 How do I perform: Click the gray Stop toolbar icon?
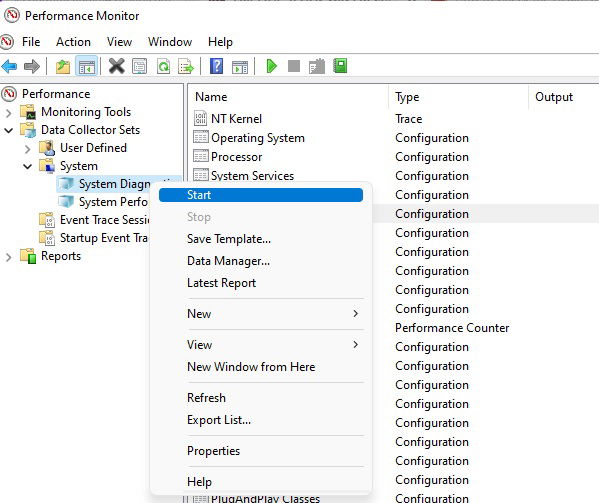pos(294,66)
